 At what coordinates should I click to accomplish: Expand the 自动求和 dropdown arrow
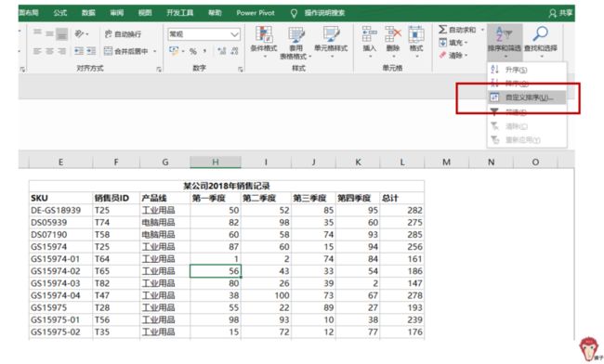coord(482,30)
